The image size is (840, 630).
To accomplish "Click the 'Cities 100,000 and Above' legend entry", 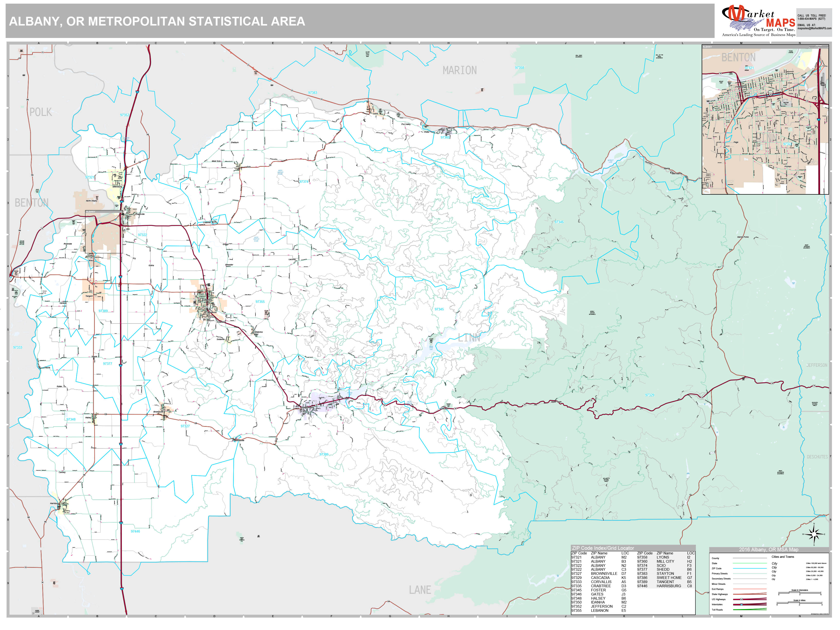I will (x=816, y=563).
